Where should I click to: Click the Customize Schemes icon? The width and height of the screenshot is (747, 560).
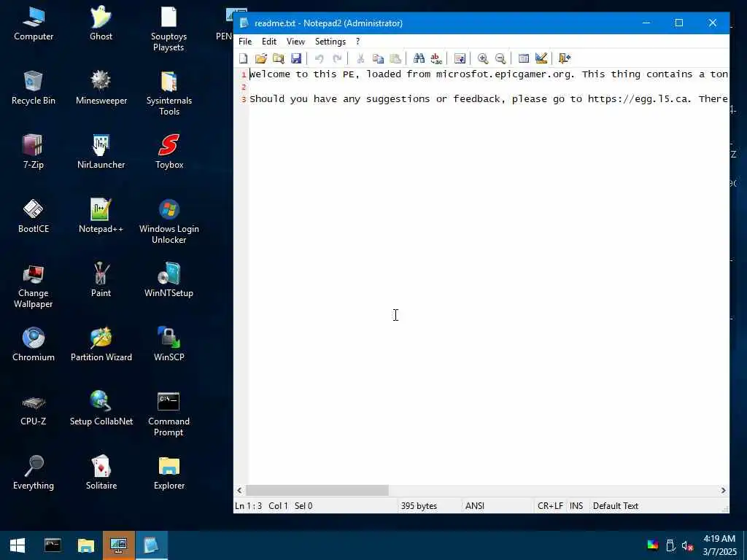(x=541, y=58)
